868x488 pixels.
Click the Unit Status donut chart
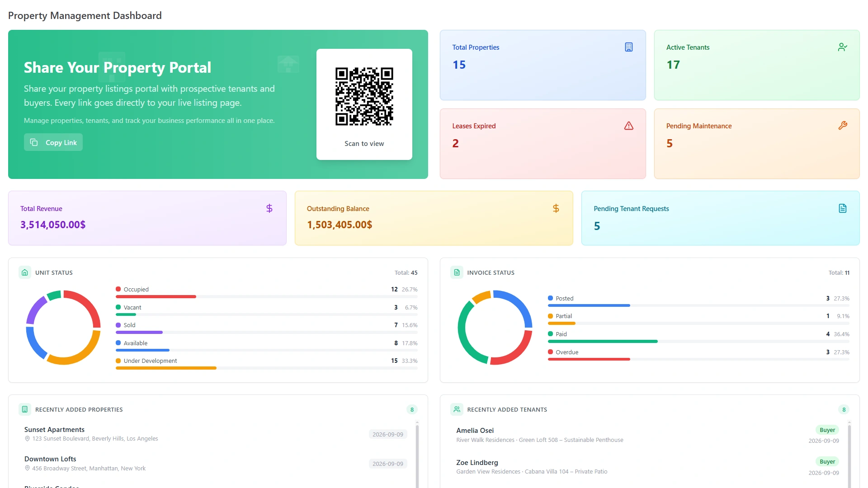click(x=63, y=328)
